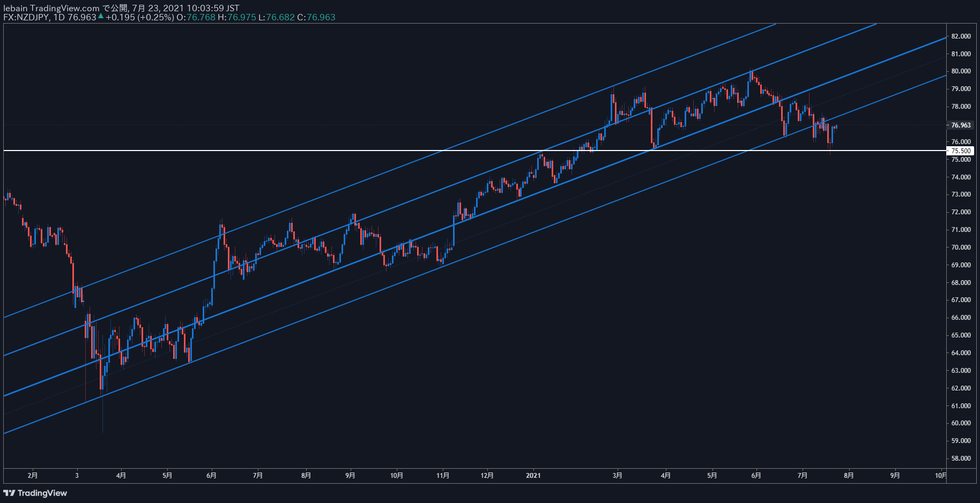980x503 pixels.
Task: Click the 80.000 price axis label
Action: point(961,71)
